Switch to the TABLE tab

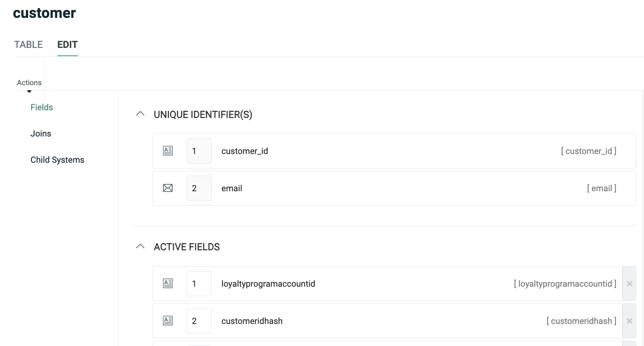29,45
